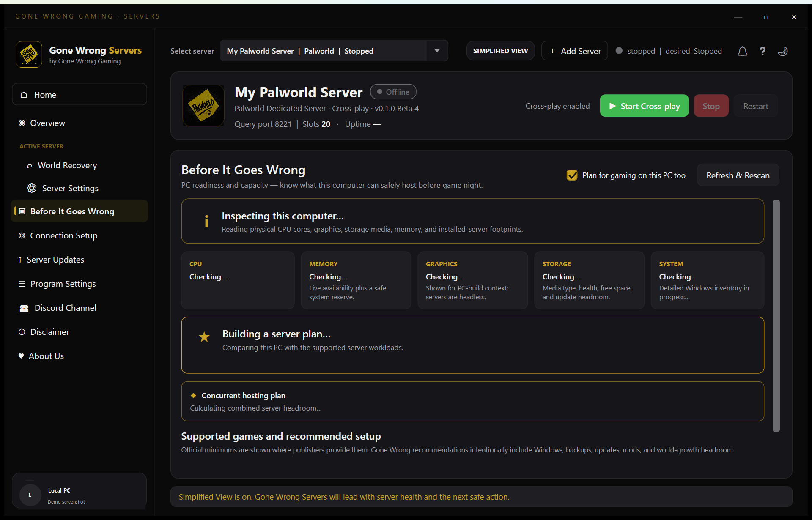This screenshot has height=520, width=812.
Task: Click the Server Updates arrow icon
Action: click(20, 260)
